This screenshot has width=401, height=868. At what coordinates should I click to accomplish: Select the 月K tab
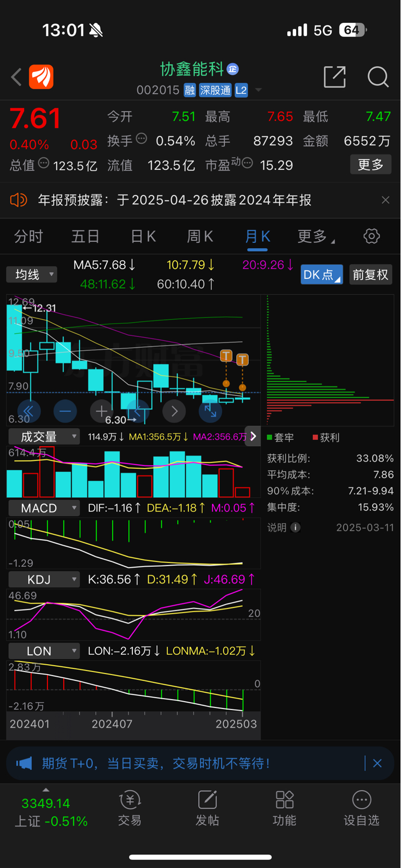point(258,236)
